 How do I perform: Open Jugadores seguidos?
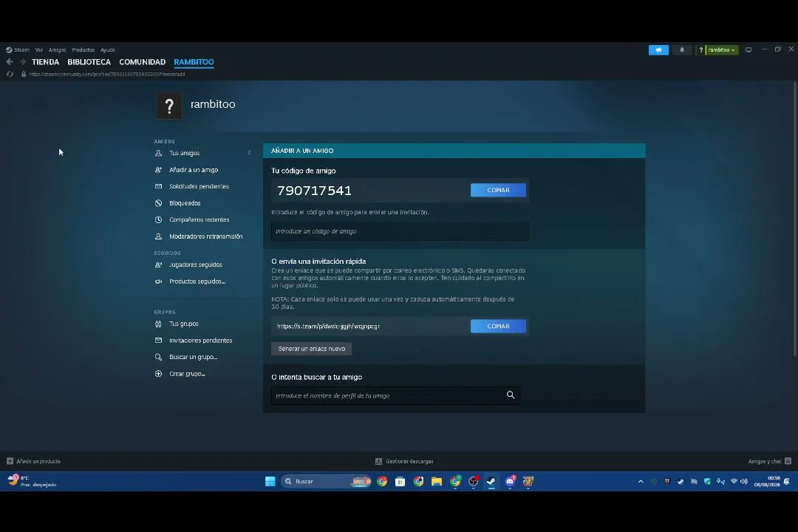pyautogui.click(x=195, y=265)
